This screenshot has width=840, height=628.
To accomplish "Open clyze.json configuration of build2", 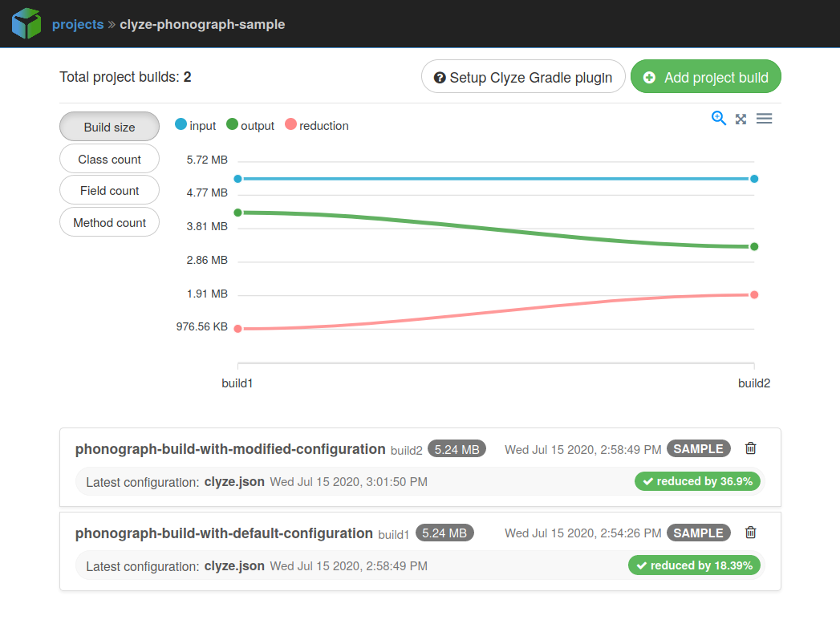I will coord(234,482).
